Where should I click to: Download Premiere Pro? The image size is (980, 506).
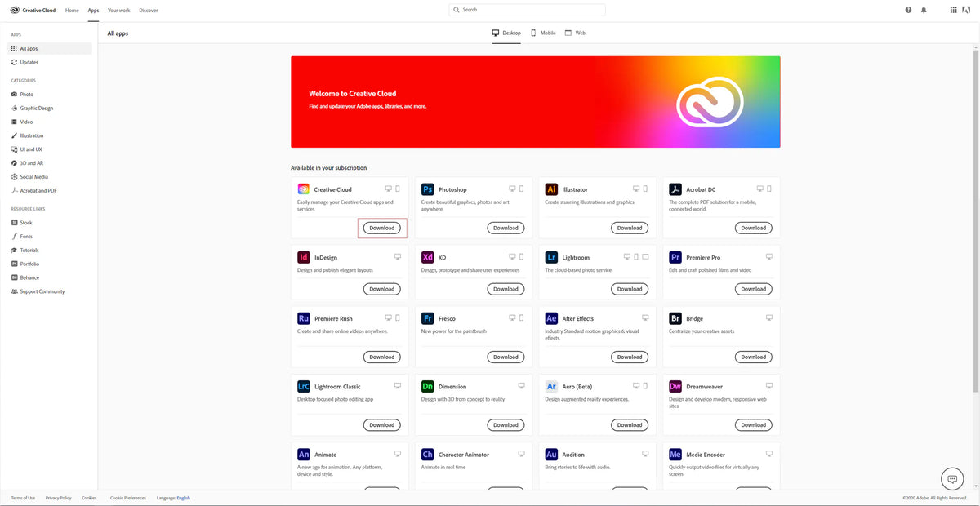click(753, 289)
